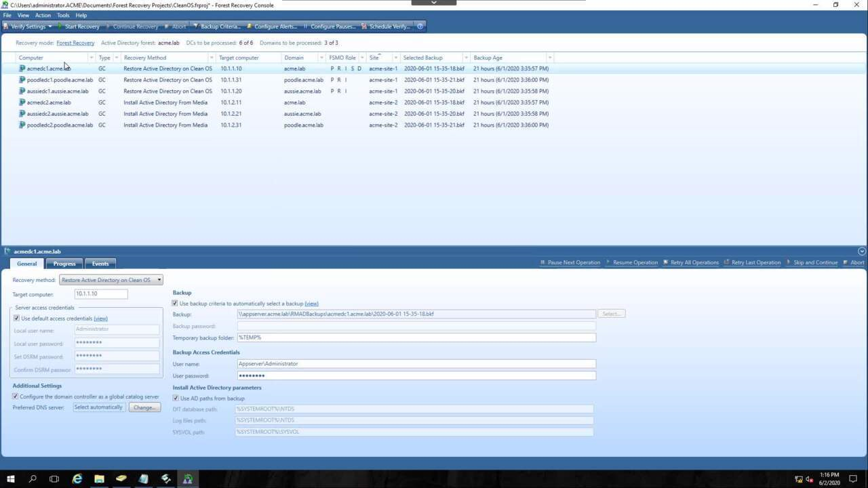Click Retry All Operations

pyautogui.click(x=690, y=262)
